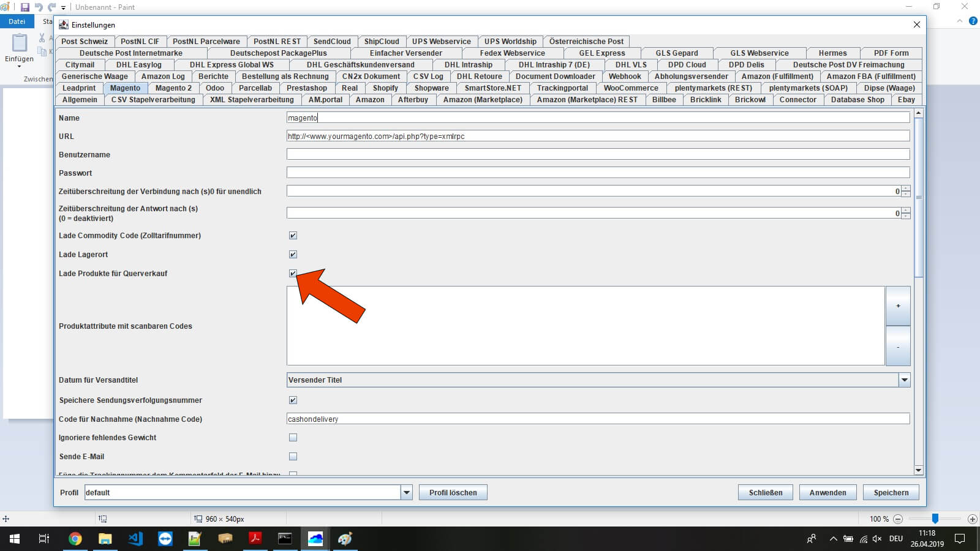
Task: Click the zoom in plus button in Paint
Action: [972, 519]
